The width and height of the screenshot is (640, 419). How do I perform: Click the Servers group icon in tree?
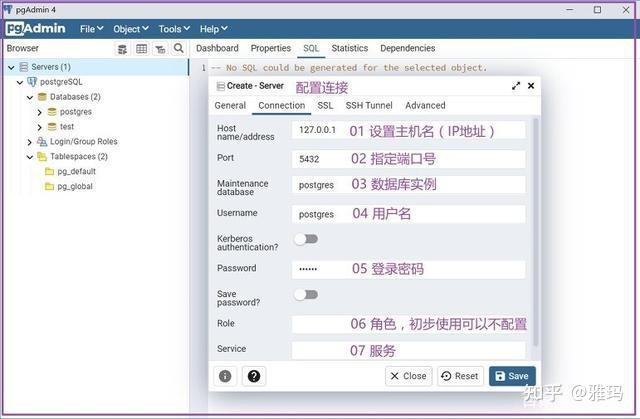(x=24, y=67)
